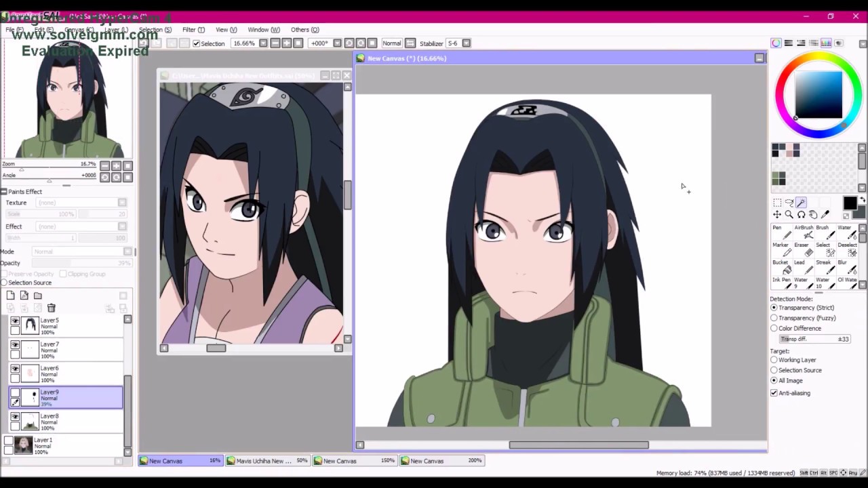Screen dimensions: 868x488
Task: Select the Marker tool
Action: pos(781,249)
